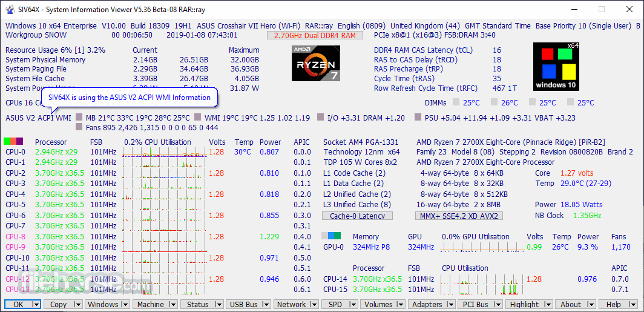Screen dimensions: 644x312
Task: Click the CPU-8 row label
Action: 16,237
